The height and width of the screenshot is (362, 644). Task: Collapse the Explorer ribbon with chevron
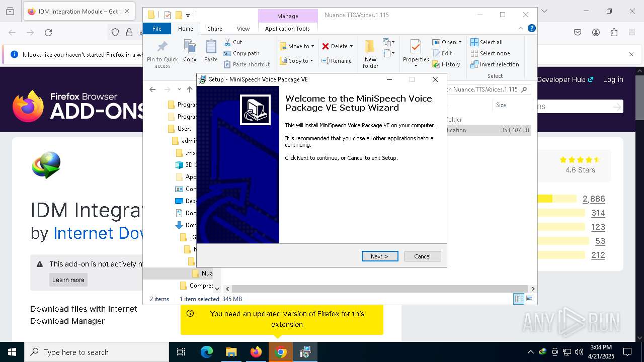click(x=521, y=29)
